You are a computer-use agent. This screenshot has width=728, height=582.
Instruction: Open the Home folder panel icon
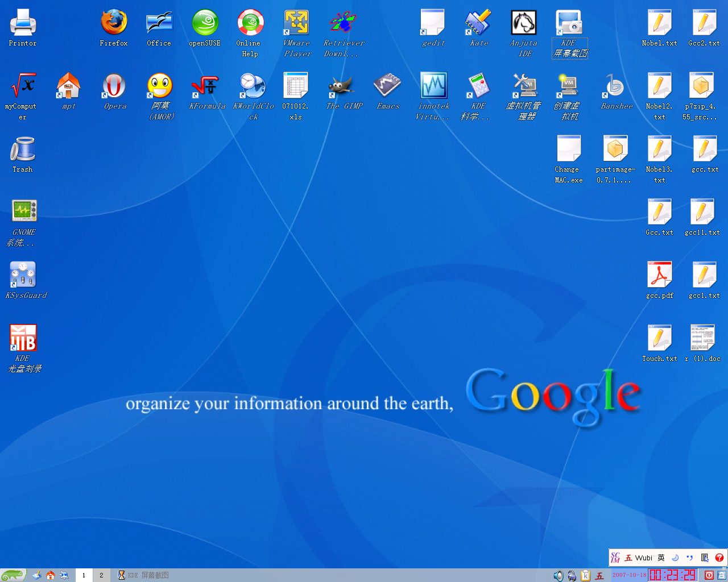pyautogui.click(x=51, y=575)
